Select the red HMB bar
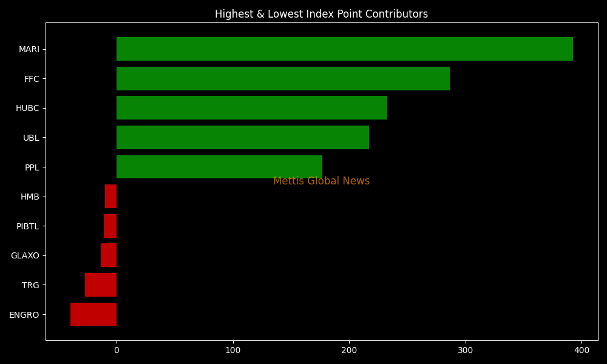The image size is (607, 364). [110, 196]
